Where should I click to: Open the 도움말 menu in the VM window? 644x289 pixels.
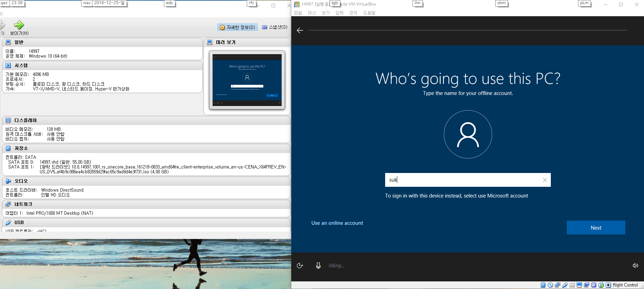[x=369, y=13]
